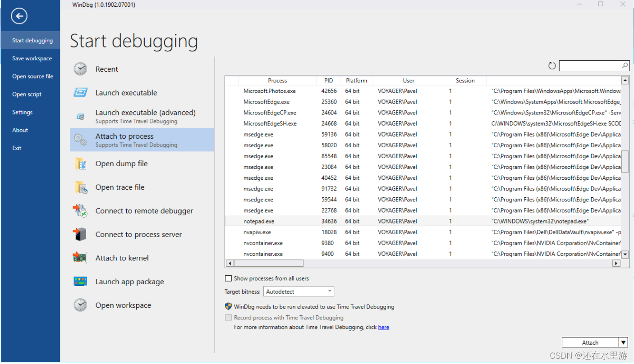
Task: Select msedge.exe with PID 59136
Action: (423, 134)
